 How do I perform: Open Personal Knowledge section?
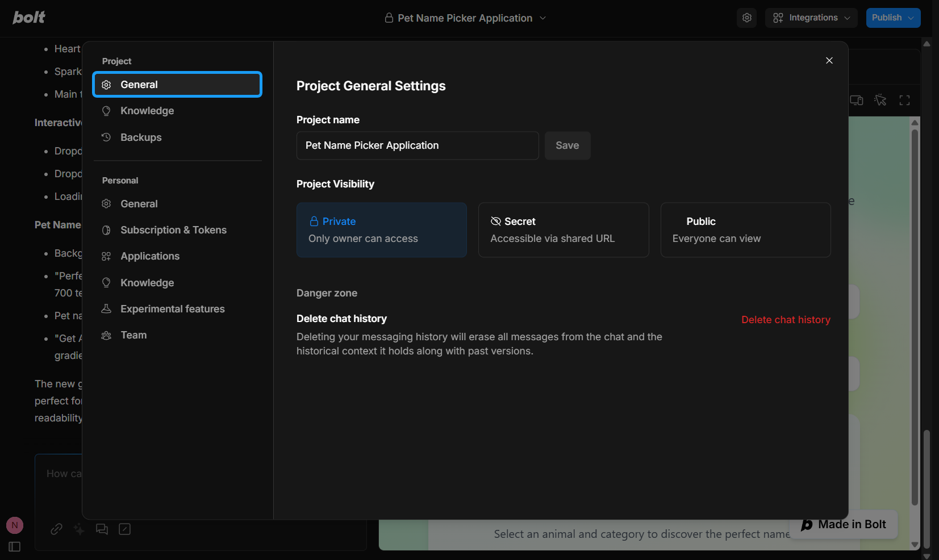(177, 283)
